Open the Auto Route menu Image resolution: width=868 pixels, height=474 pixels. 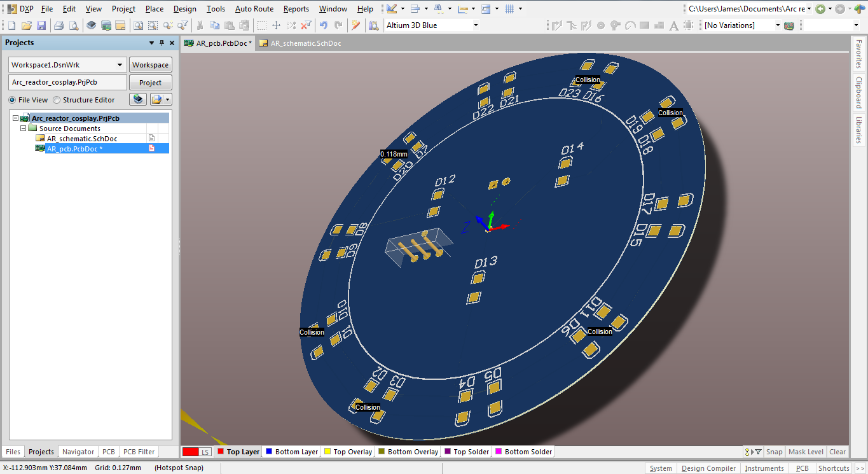(x=254, y=9)
